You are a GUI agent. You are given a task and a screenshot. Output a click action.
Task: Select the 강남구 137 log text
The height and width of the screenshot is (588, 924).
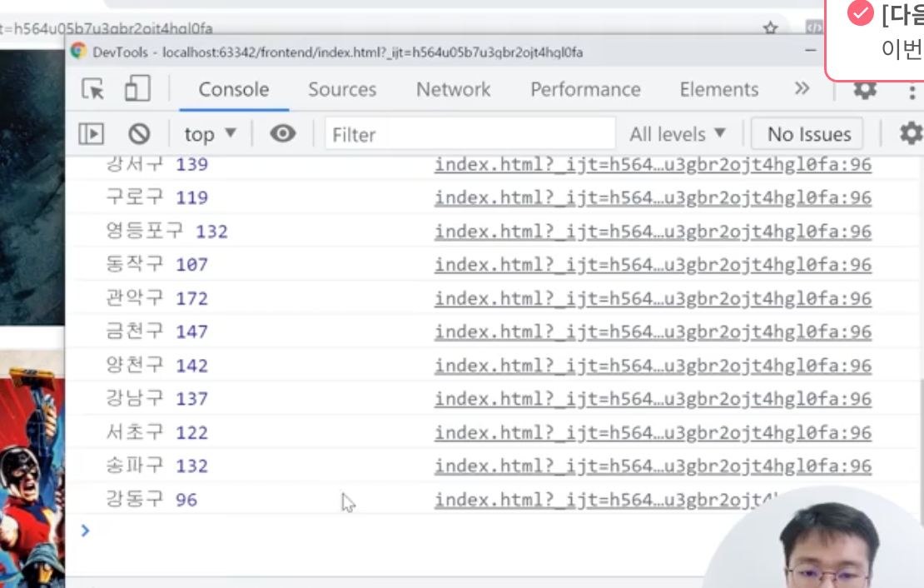(156, 398)
